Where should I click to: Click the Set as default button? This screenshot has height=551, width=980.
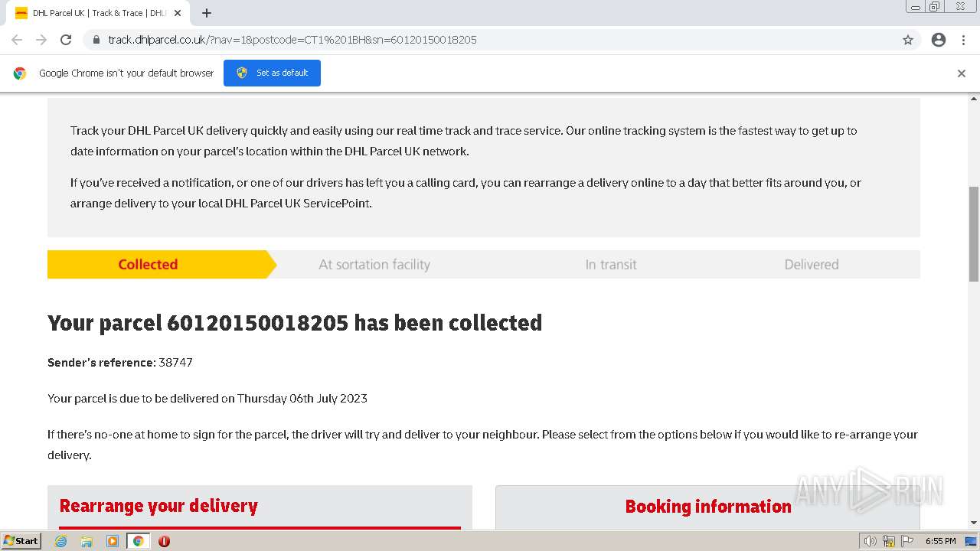coord(272,73)
